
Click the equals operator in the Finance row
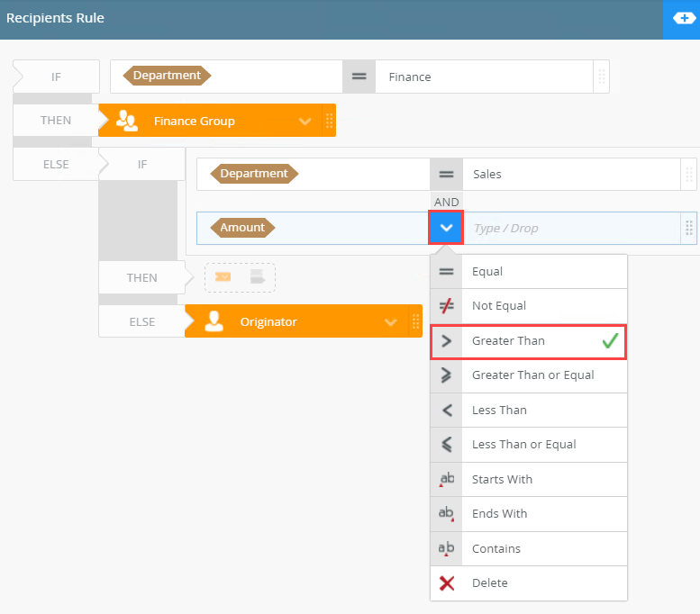click(359, 77)
